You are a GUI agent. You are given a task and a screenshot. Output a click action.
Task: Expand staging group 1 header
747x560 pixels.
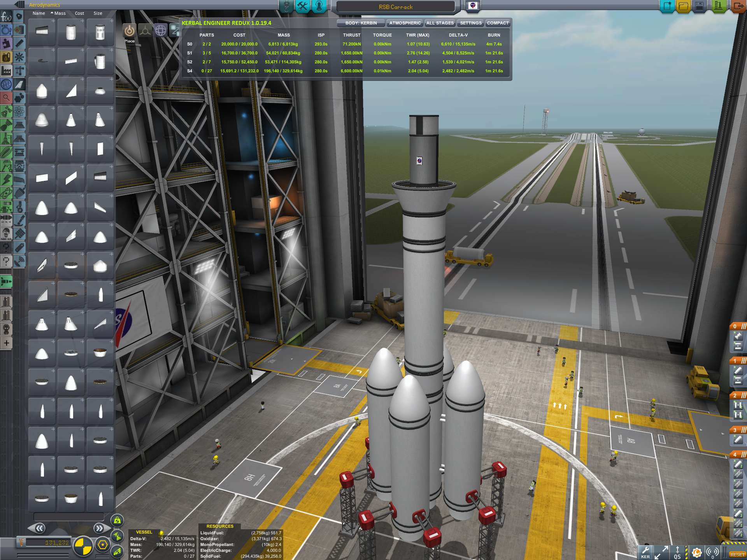(x=738, y=361)
